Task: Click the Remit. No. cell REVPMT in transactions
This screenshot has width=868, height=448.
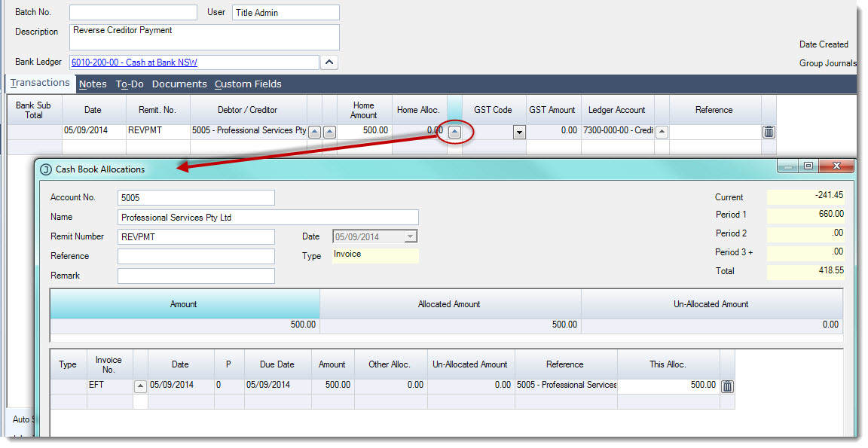Action: pyautogui.click(x=157, y=131)
